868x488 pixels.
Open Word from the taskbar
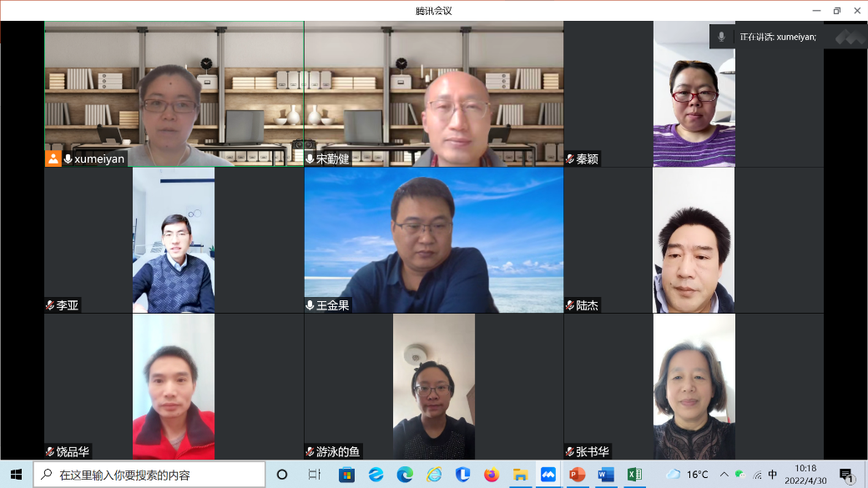[606, 475]
